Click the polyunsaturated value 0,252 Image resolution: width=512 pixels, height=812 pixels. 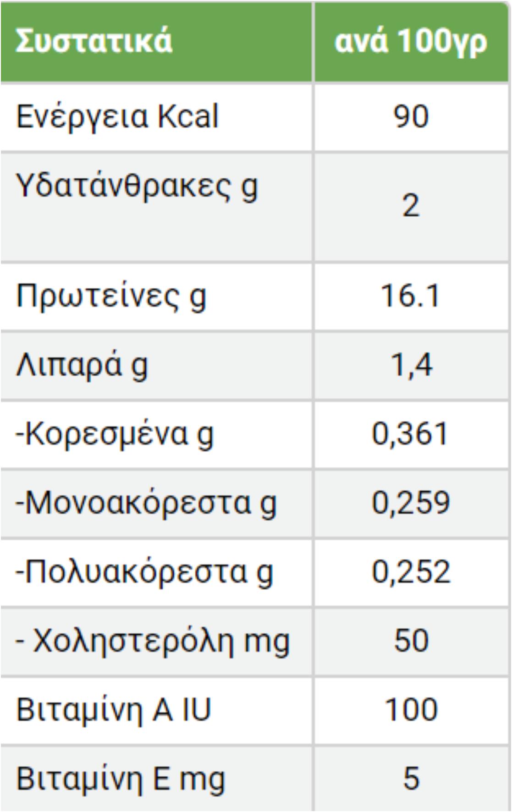point(411,572)
